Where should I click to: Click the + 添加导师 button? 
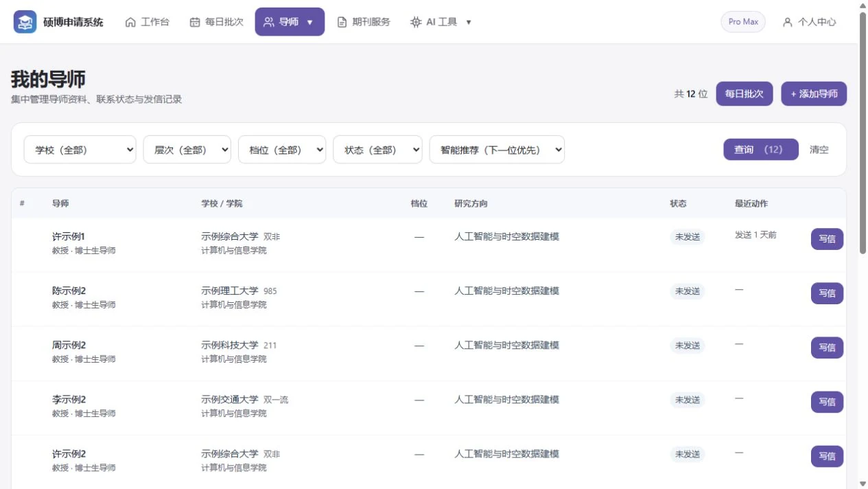point(814,94)
